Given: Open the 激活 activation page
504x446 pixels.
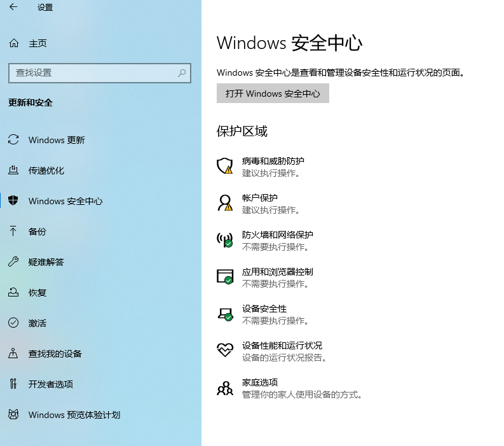Looking at the screenshot, I should 37,323.
